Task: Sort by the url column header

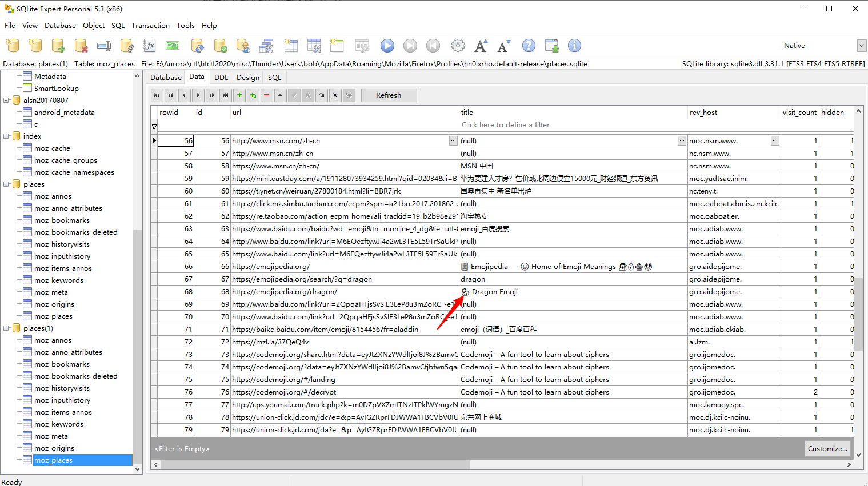Action: pos(345,113)
